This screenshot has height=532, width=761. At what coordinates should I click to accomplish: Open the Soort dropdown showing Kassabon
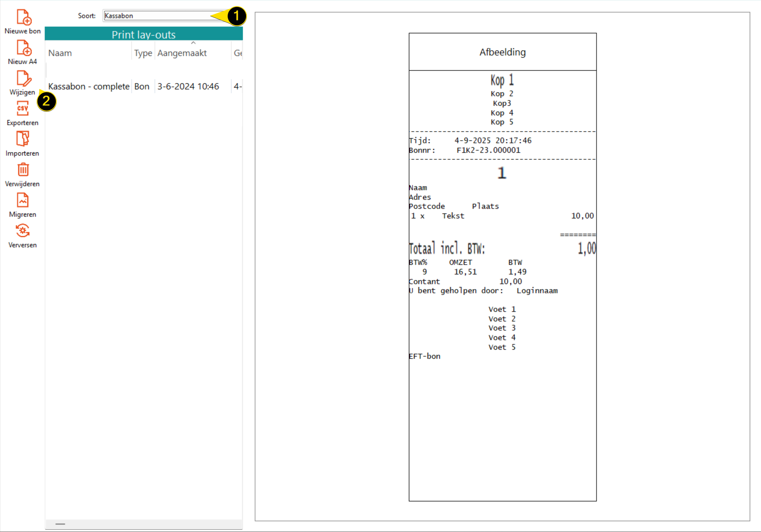[162, 16]
